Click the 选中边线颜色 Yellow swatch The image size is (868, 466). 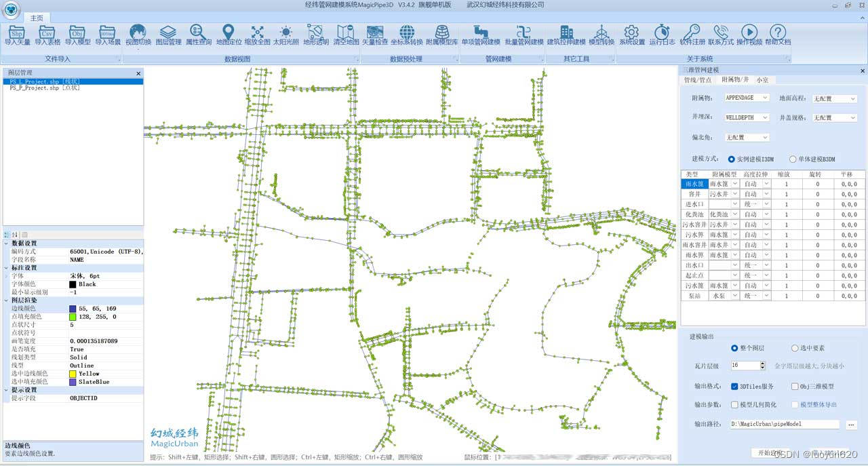coord(73,374)
